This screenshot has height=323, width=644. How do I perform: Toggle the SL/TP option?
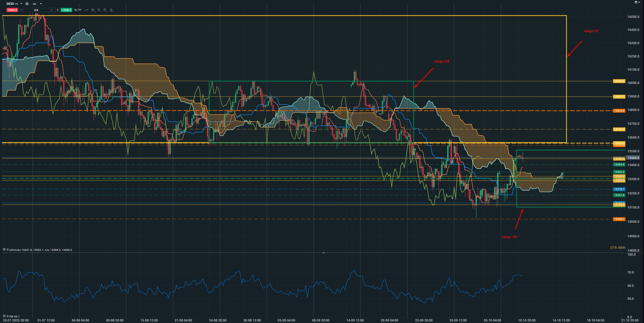pyautogui.click(x=78, y=10)
